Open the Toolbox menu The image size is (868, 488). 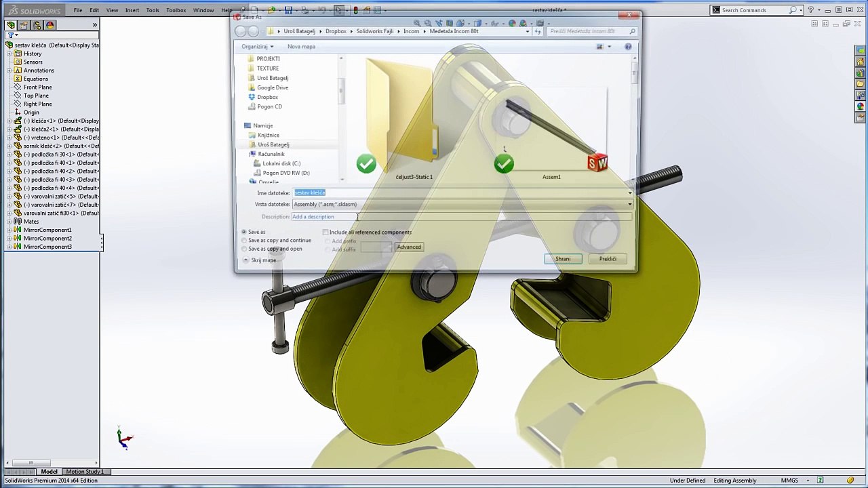(x=176, y=10)
